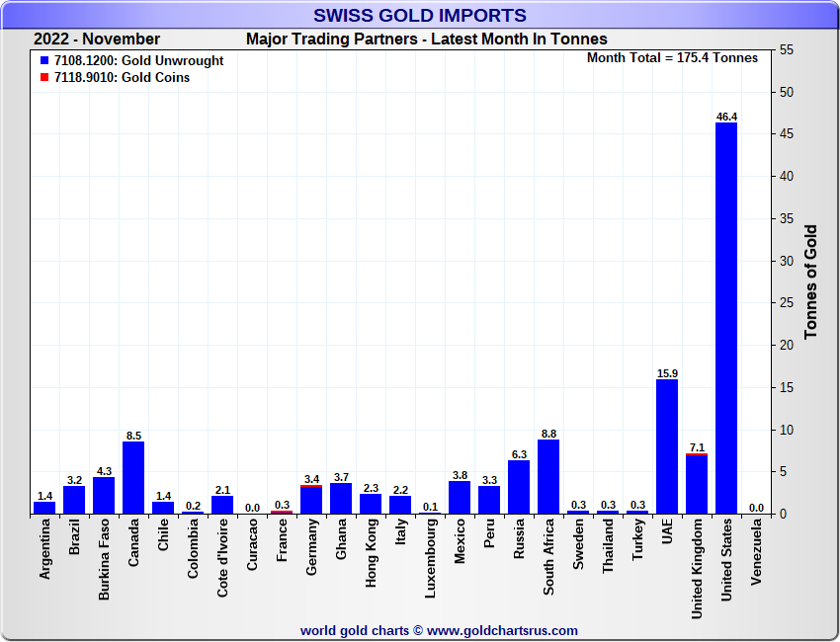840x642 pixels.
Task: Click the Russia bar
Action: point(519,487)
